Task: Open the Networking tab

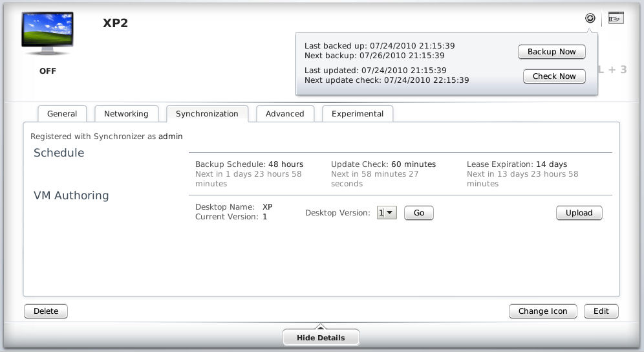Action: (x=126, y=114)
